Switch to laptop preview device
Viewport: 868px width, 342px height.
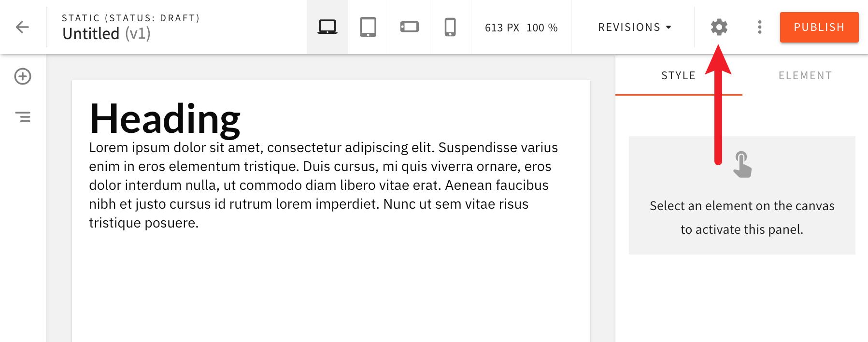tap(327, 27)
